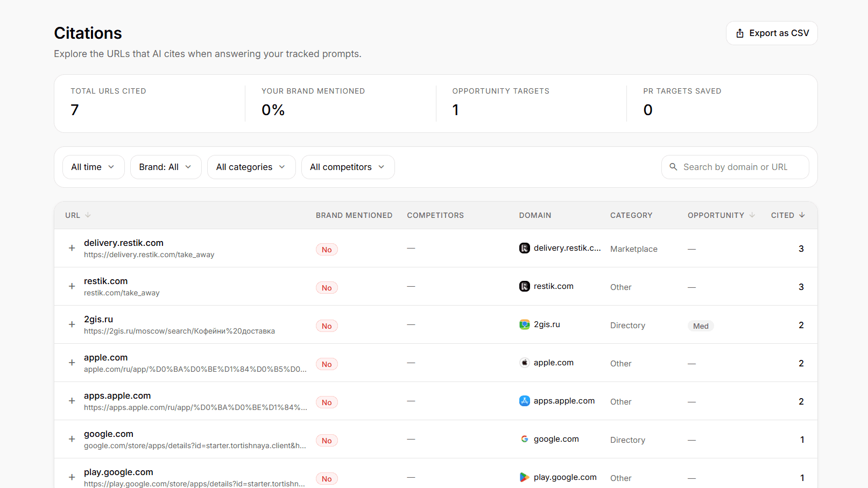Click the Export as CSV button
Viewport: 868px width, 488px height.
click(772, 33)
